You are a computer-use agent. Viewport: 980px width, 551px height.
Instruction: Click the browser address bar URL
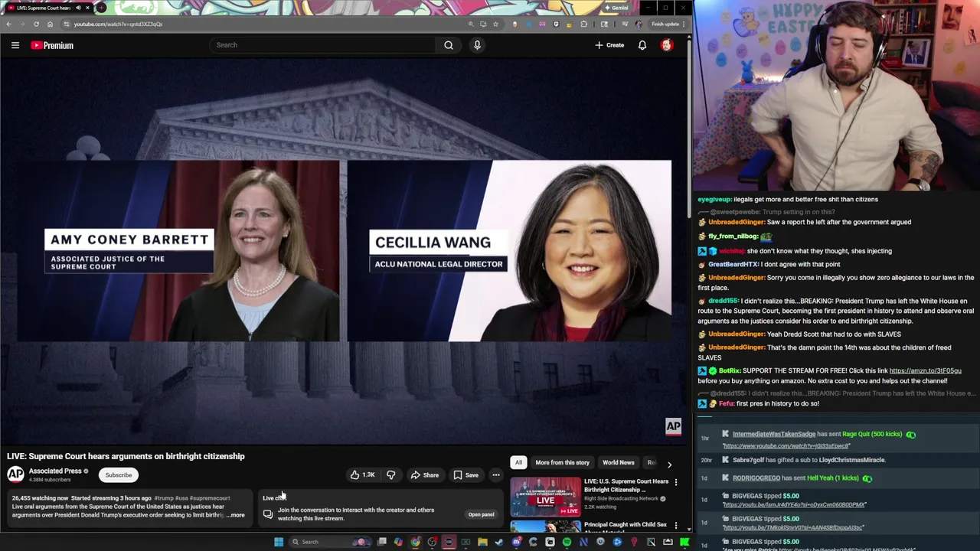tap(118, 24)
